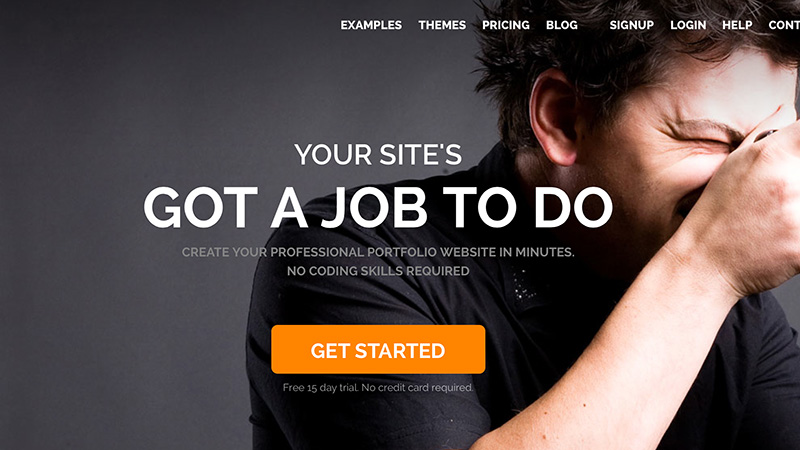Click the HELP navigation item
The height and width of the screenshot is (450, 800).
[737, 25]
